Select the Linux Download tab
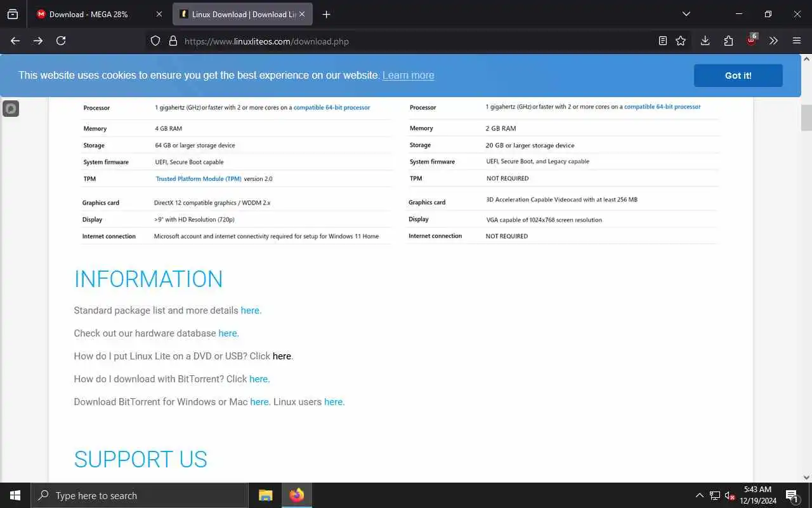 [242, 14]
